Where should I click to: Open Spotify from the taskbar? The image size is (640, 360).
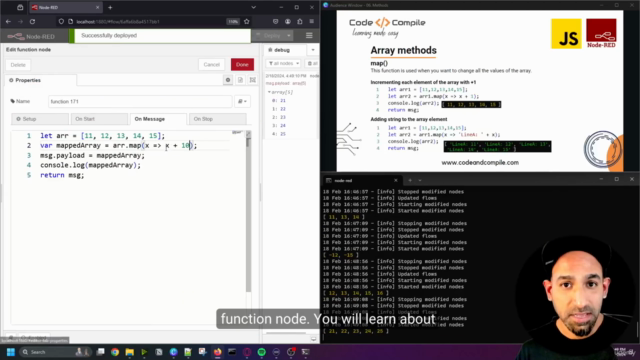tap(262, 352)
